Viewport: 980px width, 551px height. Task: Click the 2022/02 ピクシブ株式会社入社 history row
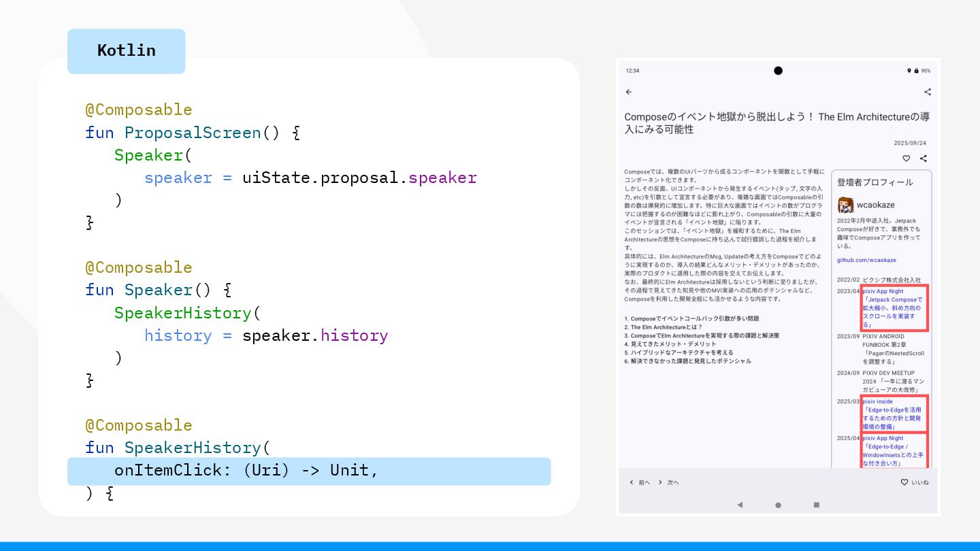click(x=879, y=280)
